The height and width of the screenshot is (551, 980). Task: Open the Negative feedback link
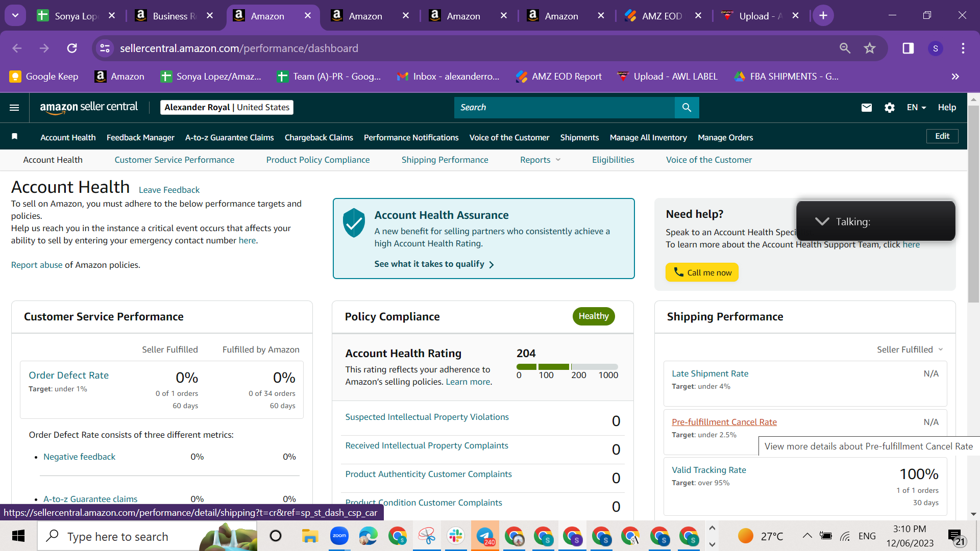click(x=79, y=457)
